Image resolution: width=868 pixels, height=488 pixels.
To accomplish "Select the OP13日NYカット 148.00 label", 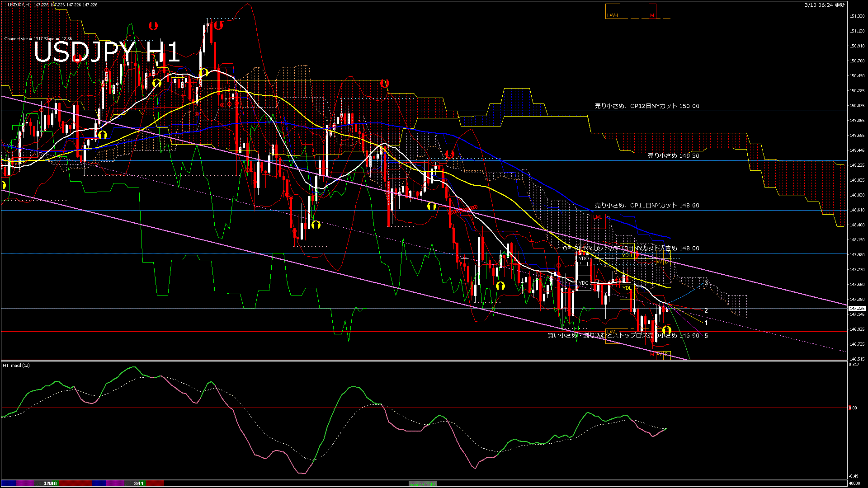I will pos(631,248).
